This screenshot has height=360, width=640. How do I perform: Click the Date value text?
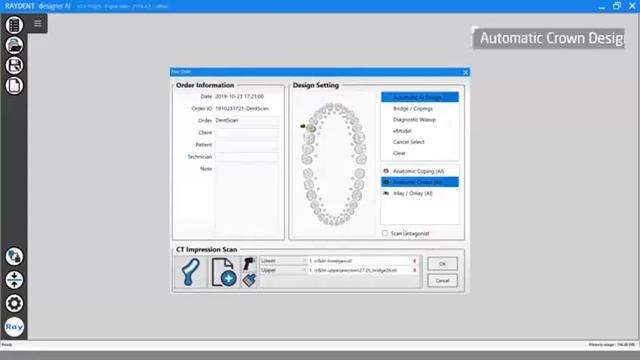[x=240, y=96]
